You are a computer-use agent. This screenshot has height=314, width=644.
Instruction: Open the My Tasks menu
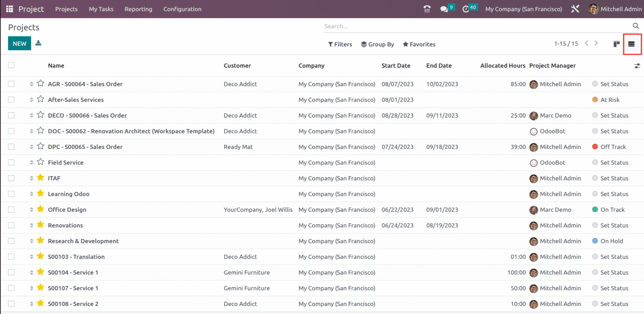tap(101, 9)
